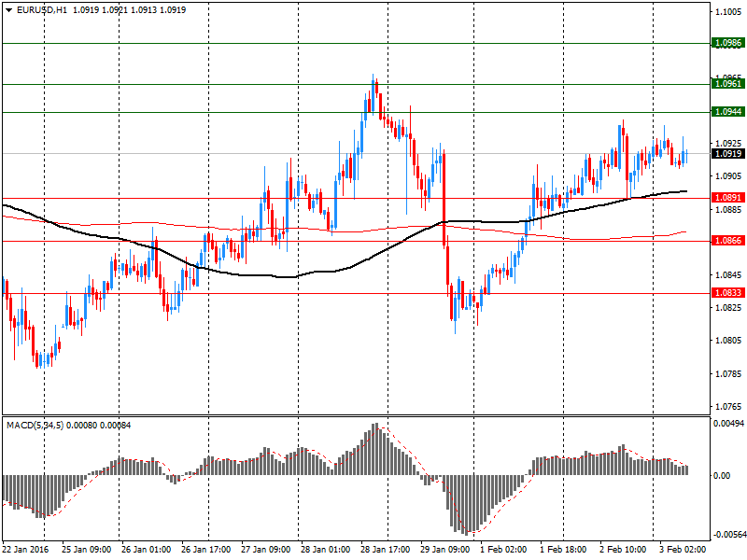Click the 29 Jan 09:00 time axis label
The width and height of the screenshot is (747, 560).
pos(445,550)
